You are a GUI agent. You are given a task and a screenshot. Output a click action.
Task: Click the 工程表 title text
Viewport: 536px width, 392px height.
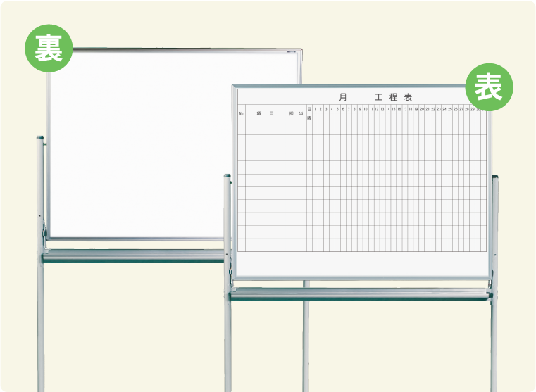pos(394,97)
